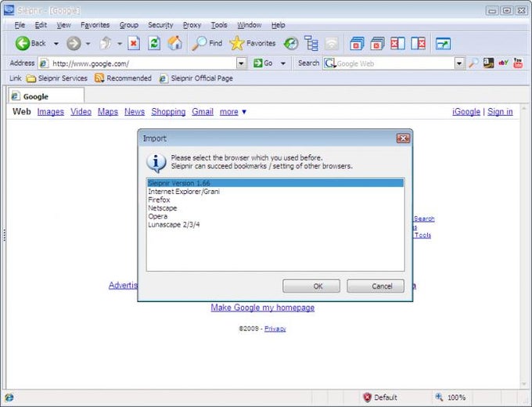
Task: Select Lunascape 2/3/4 in list
Action: point(275,225)
